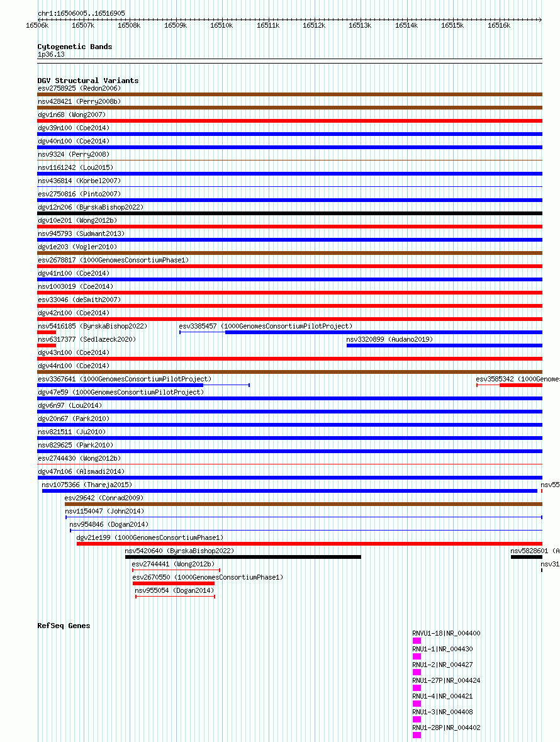
Task: Click the dgv47e59 variant label
Action: point(121,392)
